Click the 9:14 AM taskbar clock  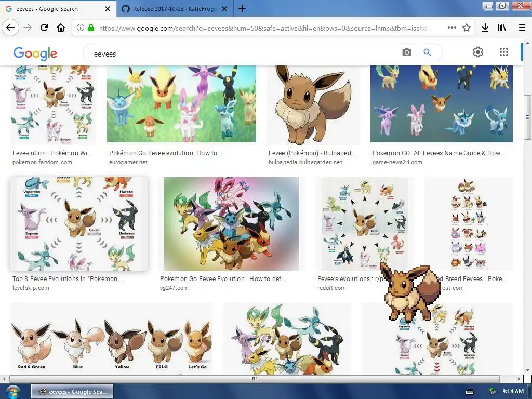click(x=513, y=391)
